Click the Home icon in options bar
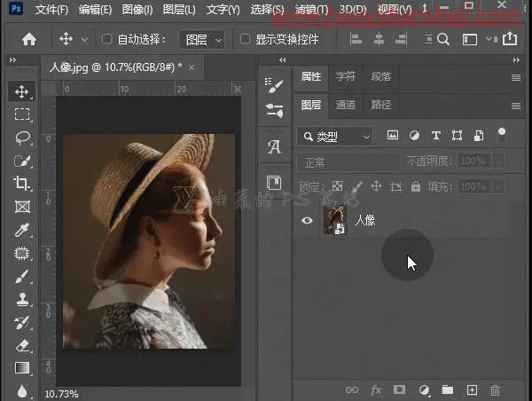The image size is (532, 401). [29, 39]
